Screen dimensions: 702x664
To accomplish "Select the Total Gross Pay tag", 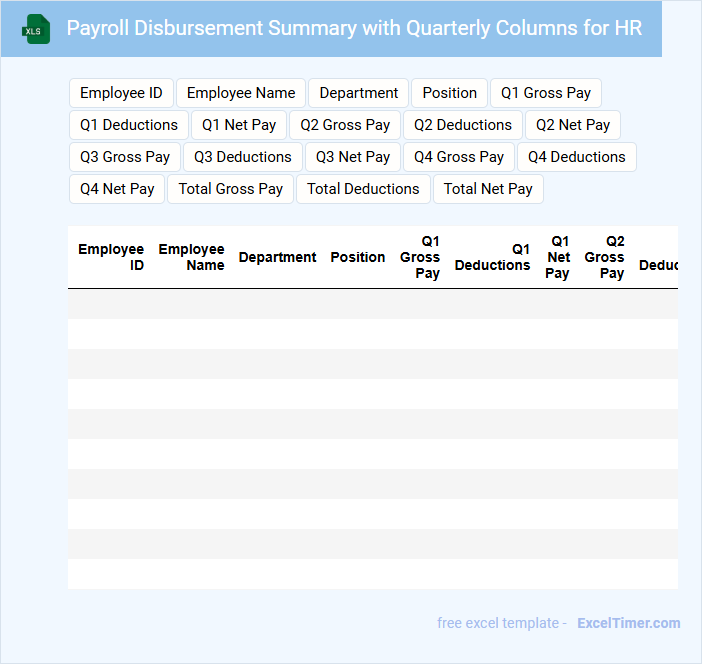I will pos(230,189).
